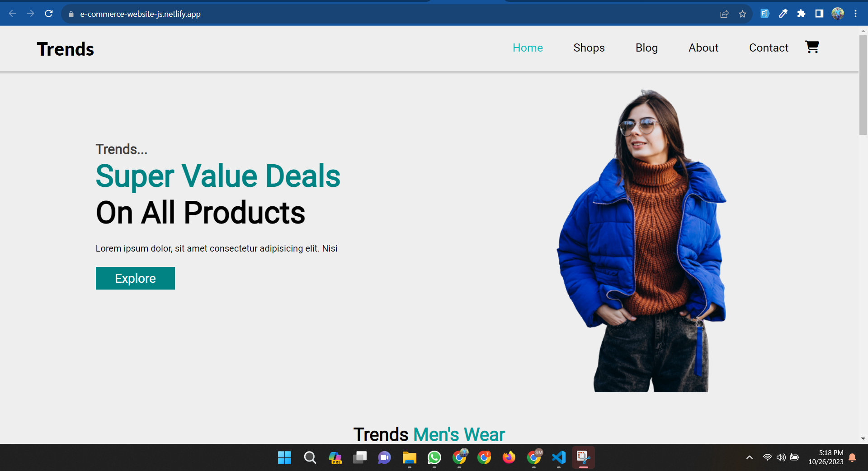The height and width of the screenshot is (471, 868).
Task: Open the color picker eyedropper extension
Action: (783, 14)
